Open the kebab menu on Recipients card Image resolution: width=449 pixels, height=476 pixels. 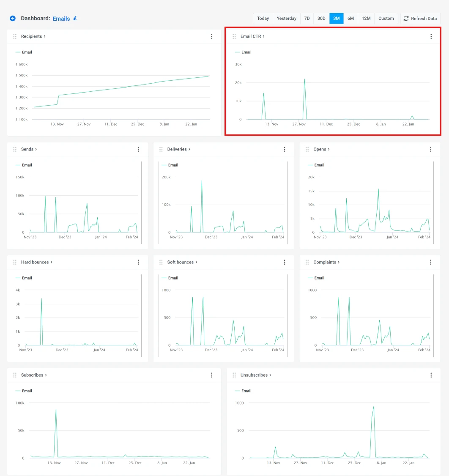click(x=212, y=36)
